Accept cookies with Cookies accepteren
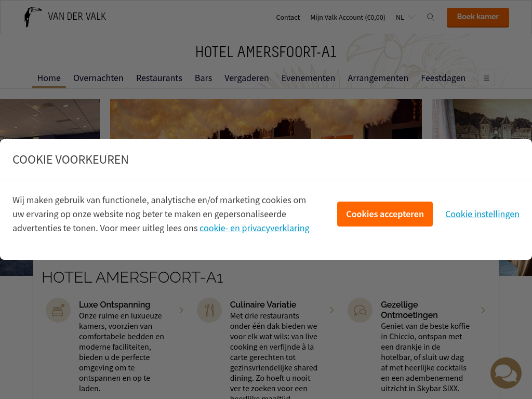 coord(385,214)
